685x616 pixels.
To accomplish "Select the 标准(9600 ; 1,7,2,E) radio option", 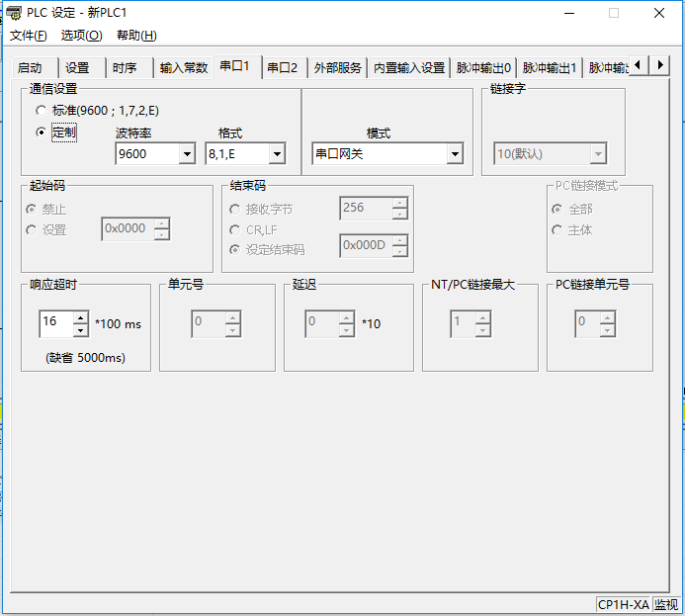I will (x=41, y=111).
